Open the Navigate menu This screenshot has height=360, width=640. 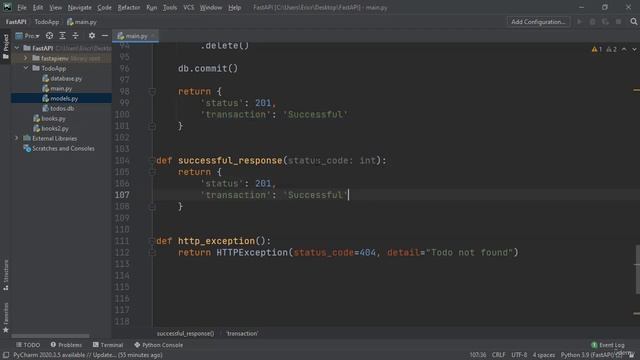tap(80, 7)
